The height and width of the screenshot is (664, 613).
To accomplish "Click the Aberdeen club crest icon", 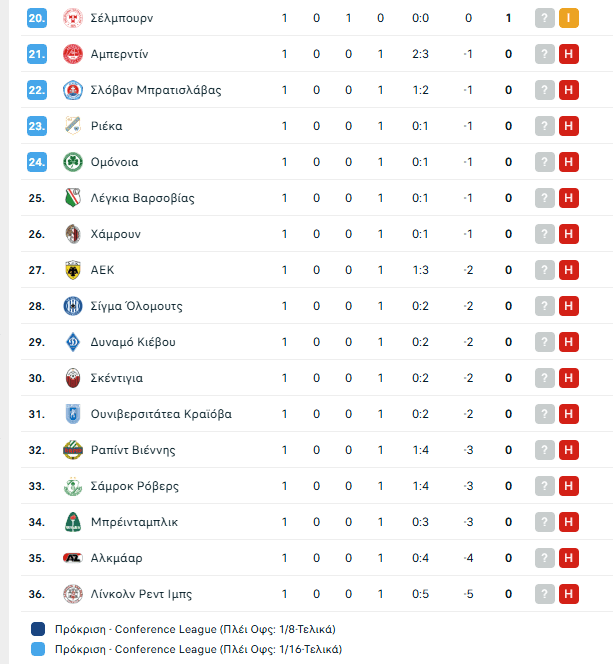I will pyautogui.click(x=72, y=54).
